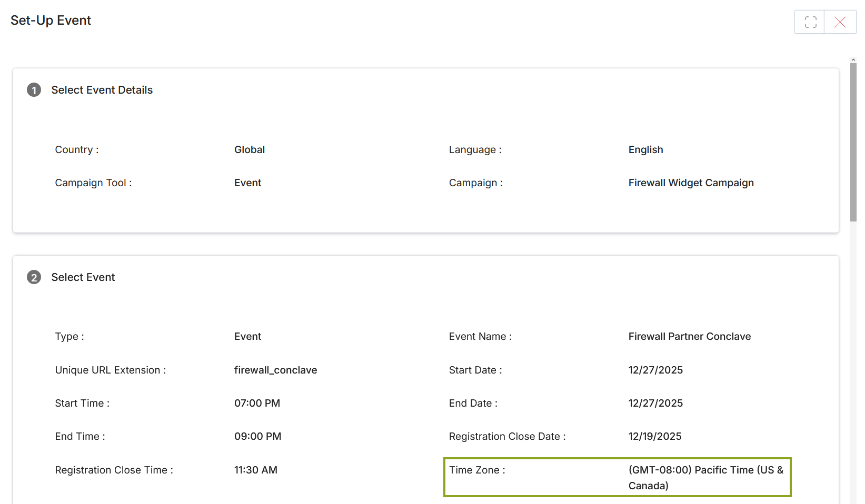
Task: Click the Set-Up Event title
Action: (51, 21)
